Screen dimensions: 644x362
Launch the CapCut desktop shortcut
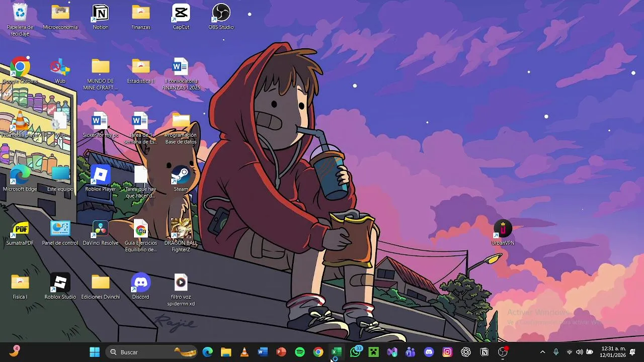coord(181,17)
